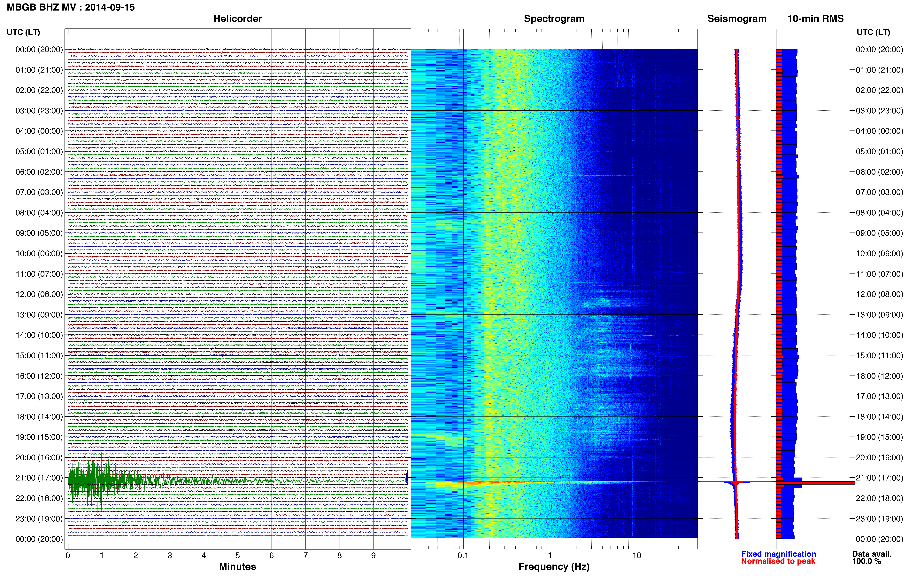The width and height of the screenshot is (924, 578).
Task: Click the right 22:00 (18:00) time label
Action: pos(879,498)
